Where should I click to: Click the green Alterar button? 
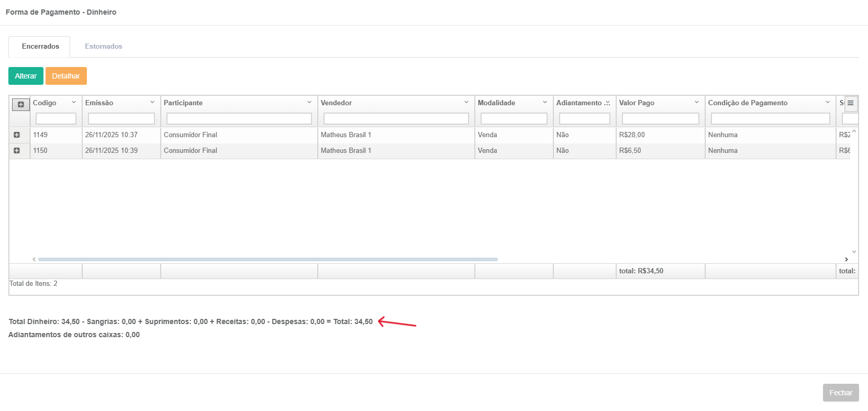pos(26,76)
